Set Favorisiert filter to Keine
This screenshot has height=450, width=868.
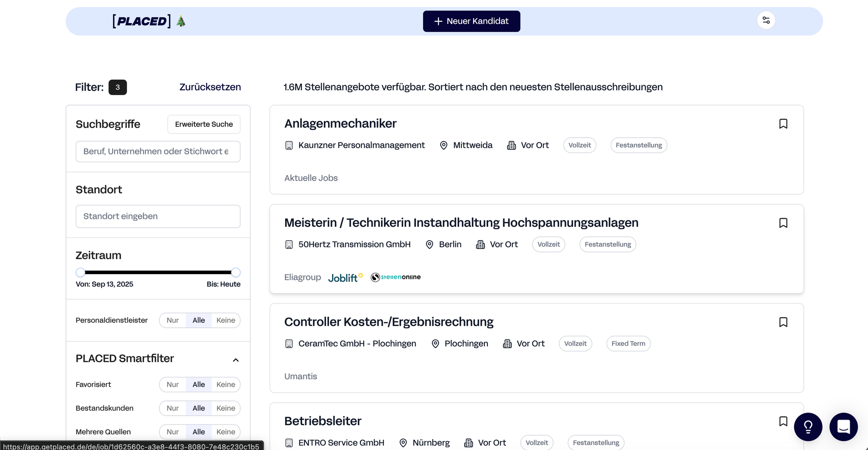click(226, 384)
